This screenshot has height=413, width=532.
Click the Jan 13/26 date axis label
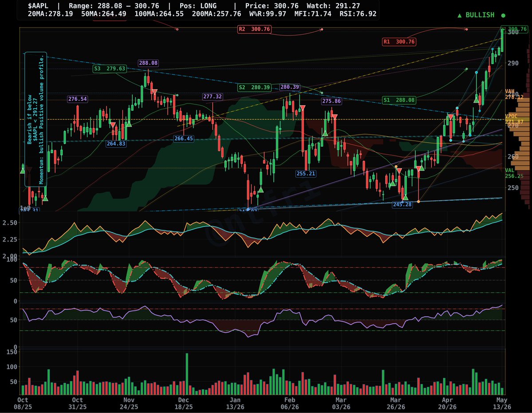235,403
